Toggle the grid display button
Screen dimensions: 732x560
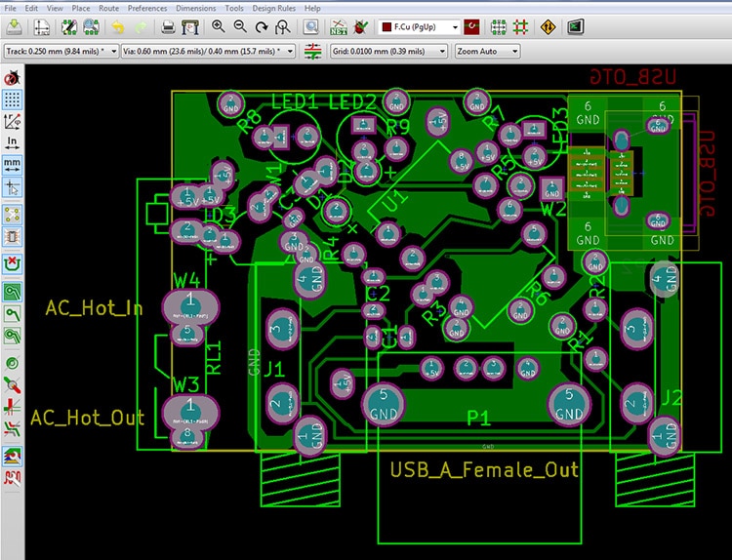click(13, 99)
